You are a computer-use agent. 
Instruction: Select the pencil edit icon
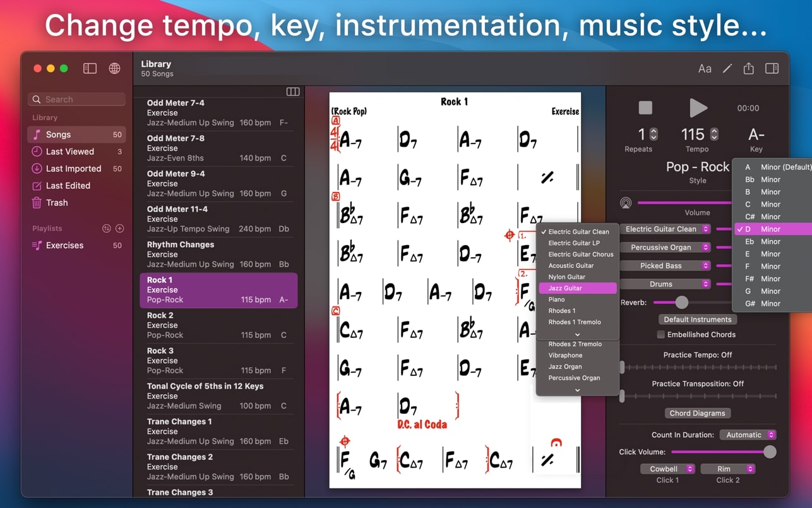pyautogui.click(x=727, y=68)
